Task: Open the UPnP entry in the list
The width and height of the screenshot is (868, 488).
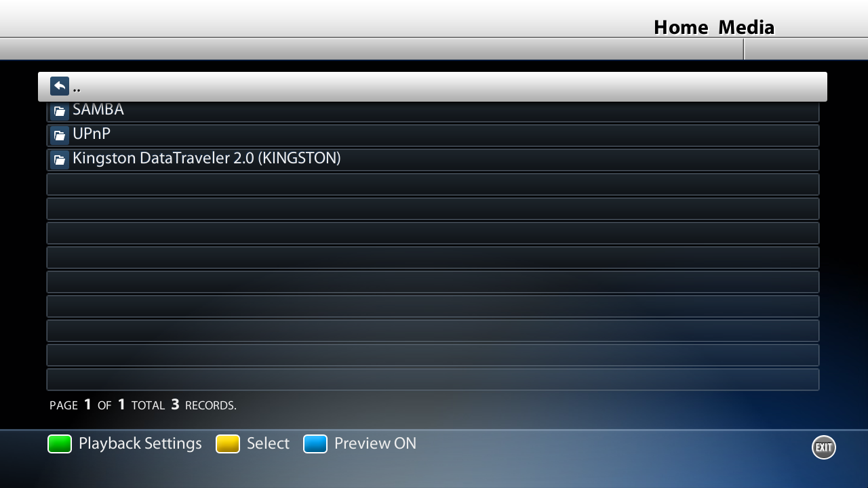Action: point(433,136)
